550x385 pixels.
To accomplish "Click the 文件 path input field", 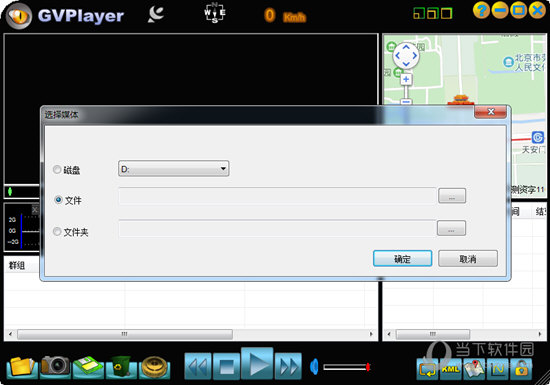I will (277, 196).
